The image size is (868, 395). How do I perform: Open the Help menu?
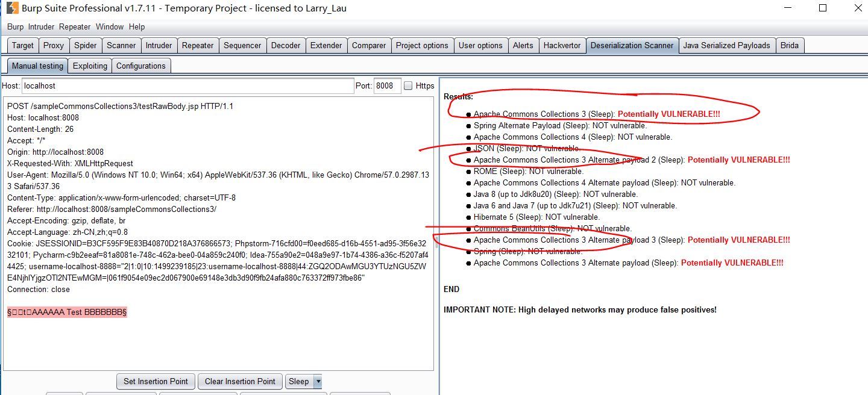click(x=137, y=26)
